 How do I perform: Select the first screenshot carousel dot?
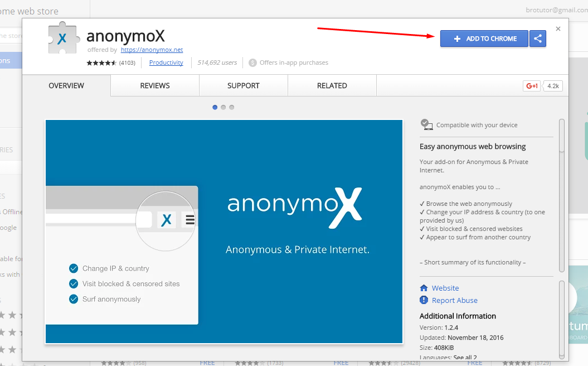pyautogui.click(x=215, y=107)
